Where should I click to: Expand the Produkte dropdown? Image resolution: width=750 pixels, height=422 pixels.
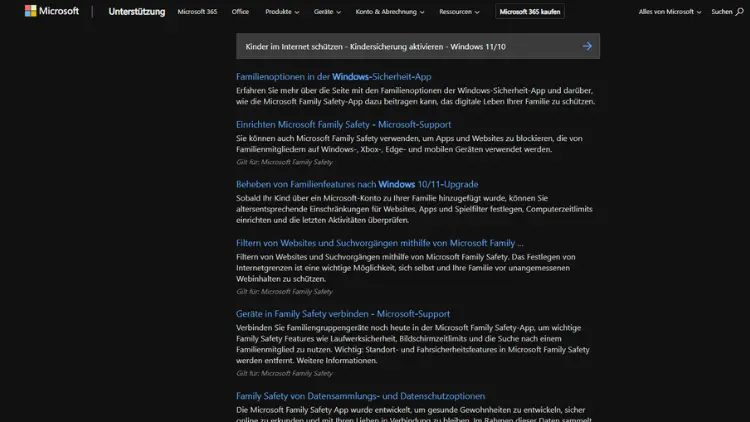282,11
